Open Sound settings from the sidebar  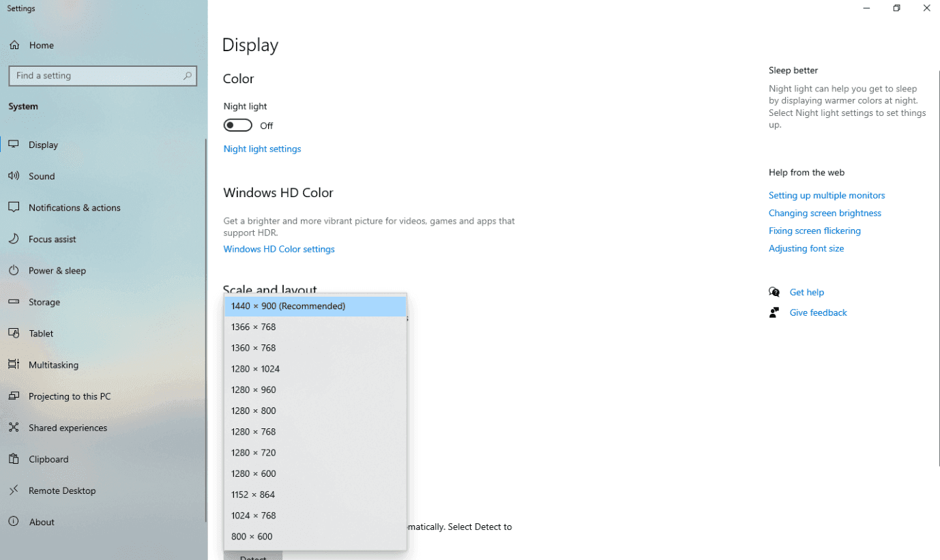coord(42,176)
